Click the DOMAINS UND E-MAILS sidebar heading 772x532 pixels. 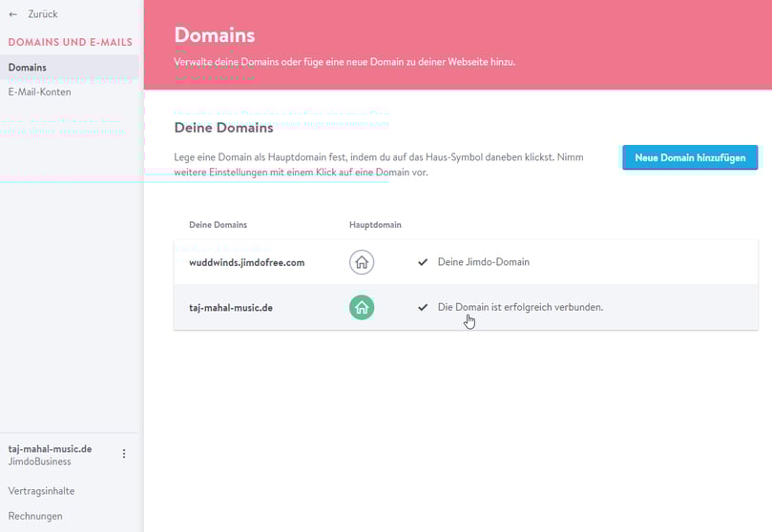[70, 43]
